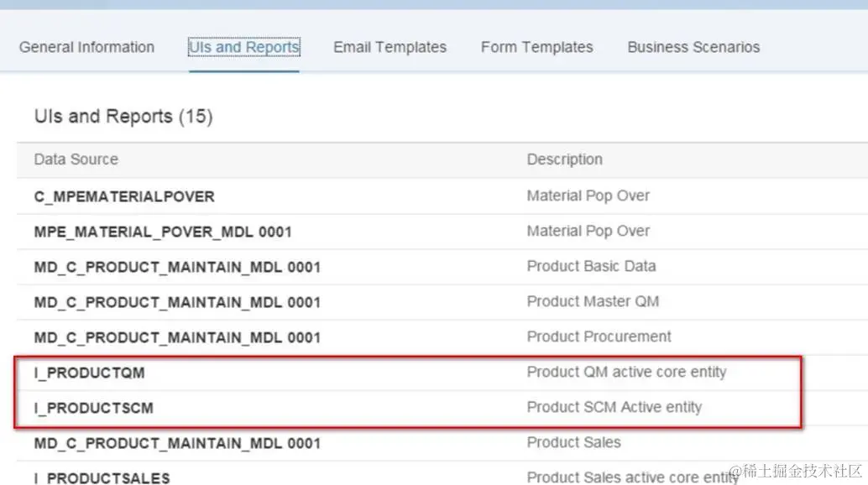Select the I_PRODUCTSCM data source

[93, 408]
